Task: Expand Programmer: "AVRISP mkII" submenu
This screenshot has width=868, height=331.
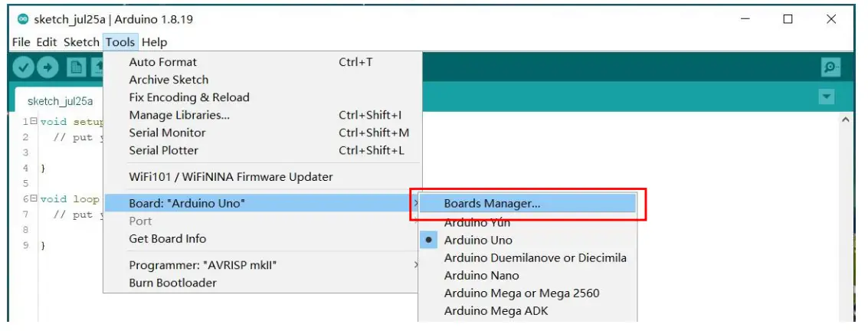Action: click(263, 265)
